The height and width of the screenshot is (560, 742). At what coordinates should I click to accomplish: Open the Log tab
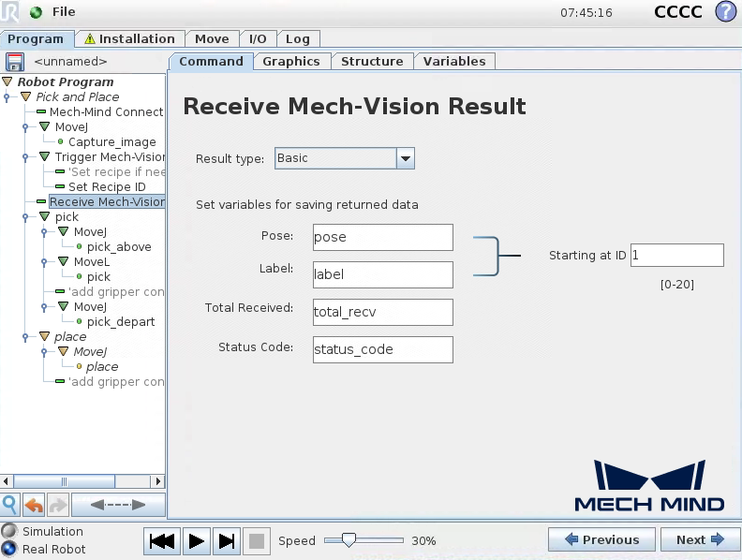tap(298, 38)
